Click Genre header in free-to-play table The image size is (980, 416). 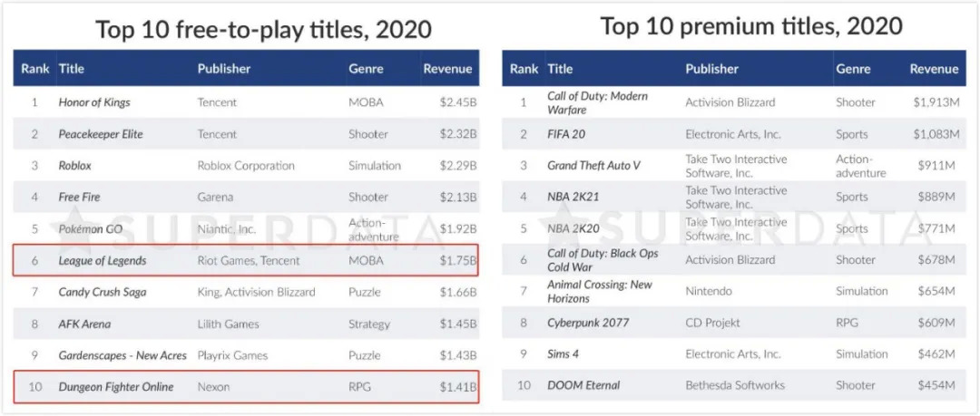366,69
